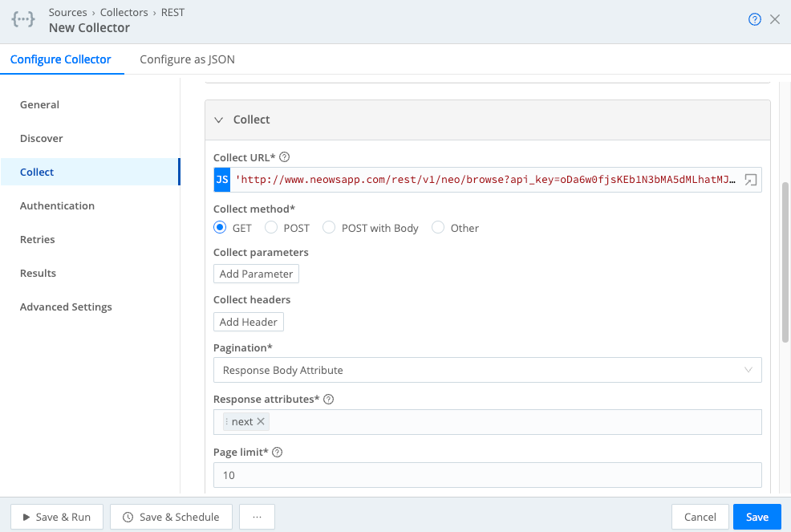
Task: Click the help icon near the top right
Action: click(x=754, y=18)
